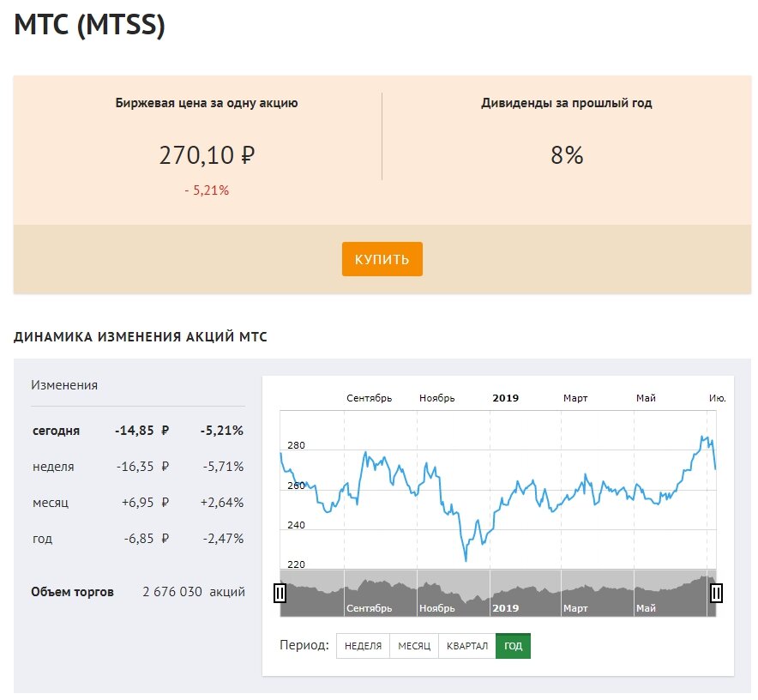The image size is (758, 700).
Task: Click the 2019 marker in the navigator strip
Action: click(506, 608)
